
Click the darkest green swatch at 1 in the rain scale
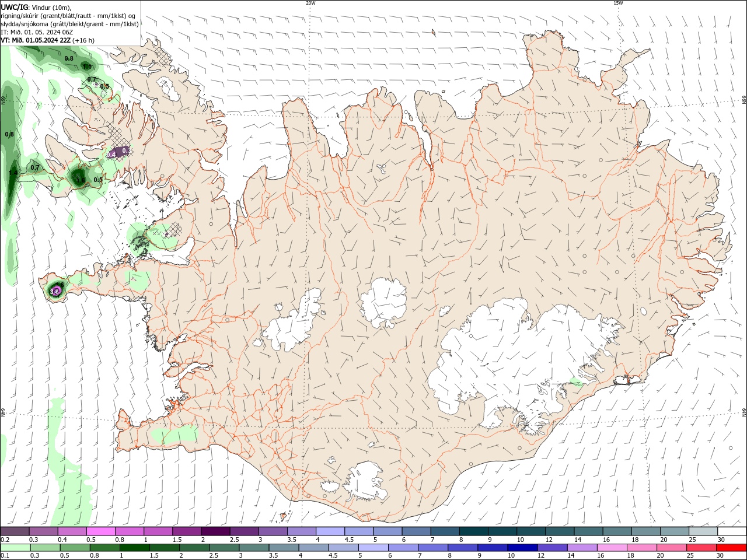coord(134,548)
